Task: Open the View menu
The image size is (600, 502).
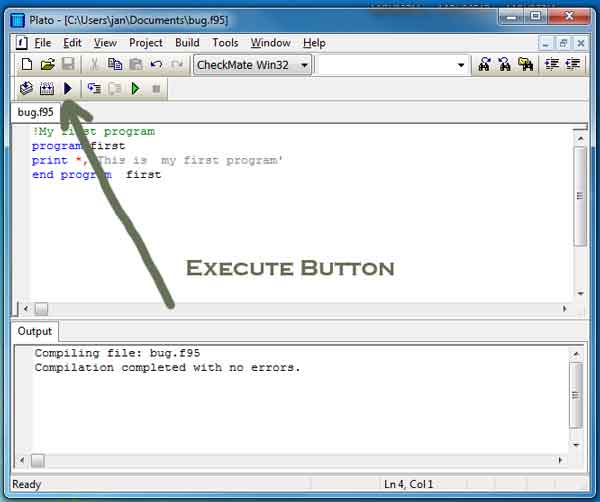Action: click(105, 43)
